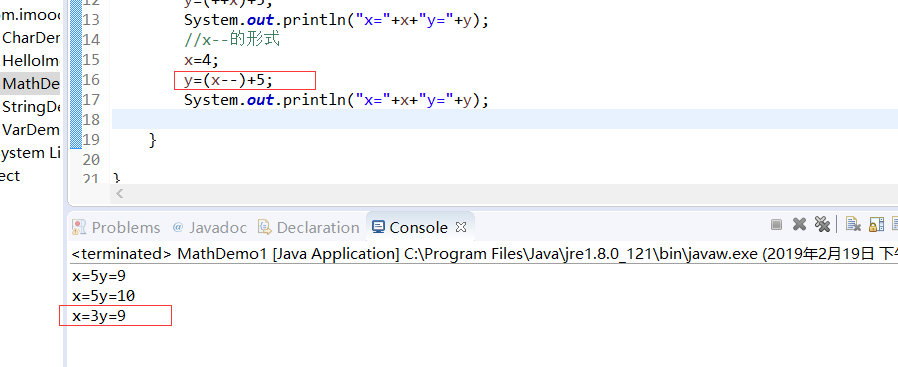Clear the console with the Clear Console icon
Viewport: 898px width, 367px height.
coord(853,224)
